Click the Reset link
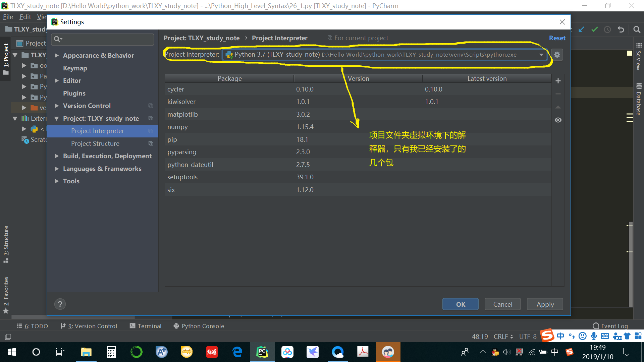The height and width of the screenshot is (362, 644). (557, 38)
